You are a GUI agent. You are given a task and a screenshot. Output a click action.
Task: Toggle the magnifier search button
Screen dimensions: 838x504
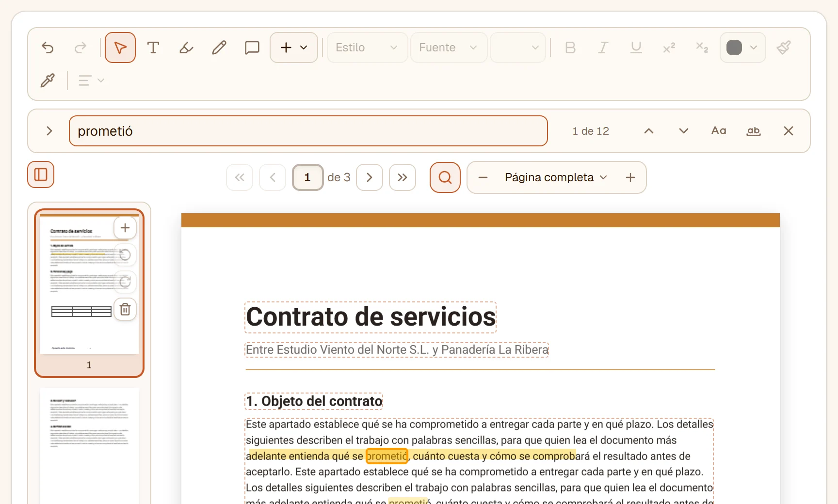(445, 177)
